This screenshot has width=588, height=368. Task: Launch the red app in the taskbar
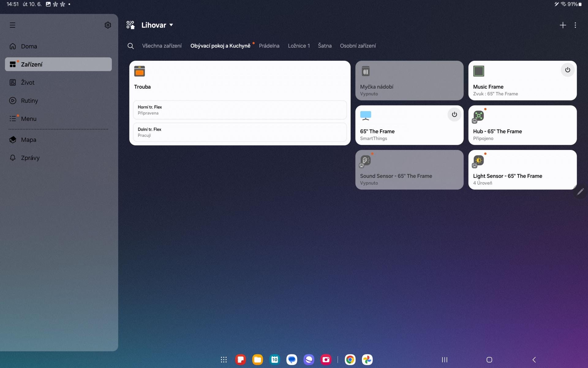241,360
